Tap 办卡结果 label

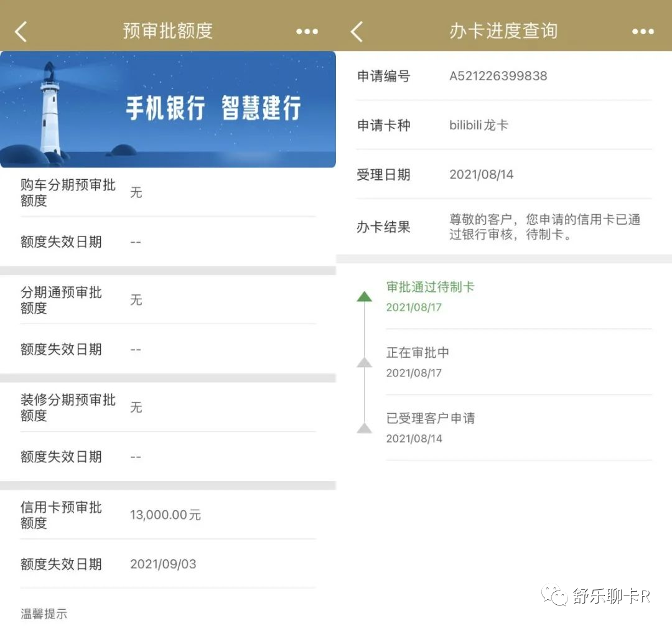tap(383, 227)
